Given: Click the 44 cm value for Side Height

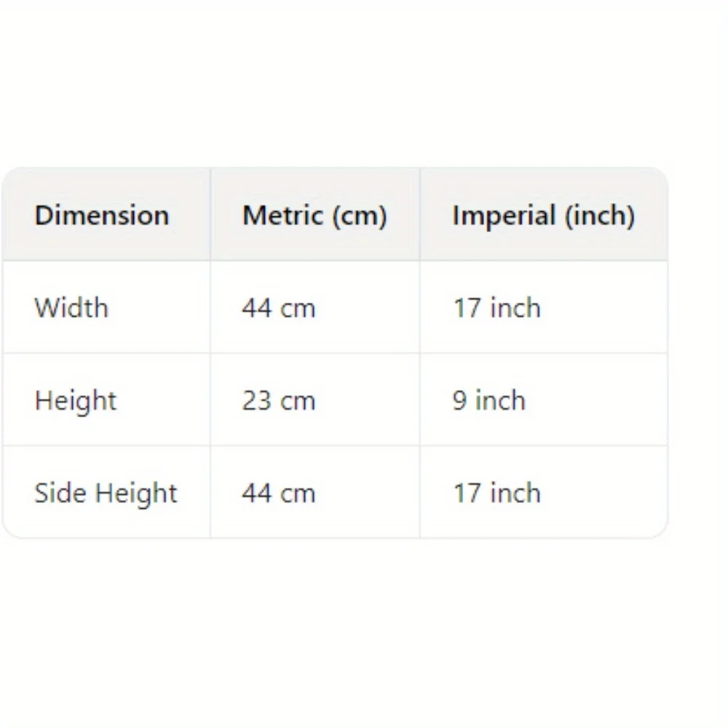Looking at the screenshot, I should (279, 493).
